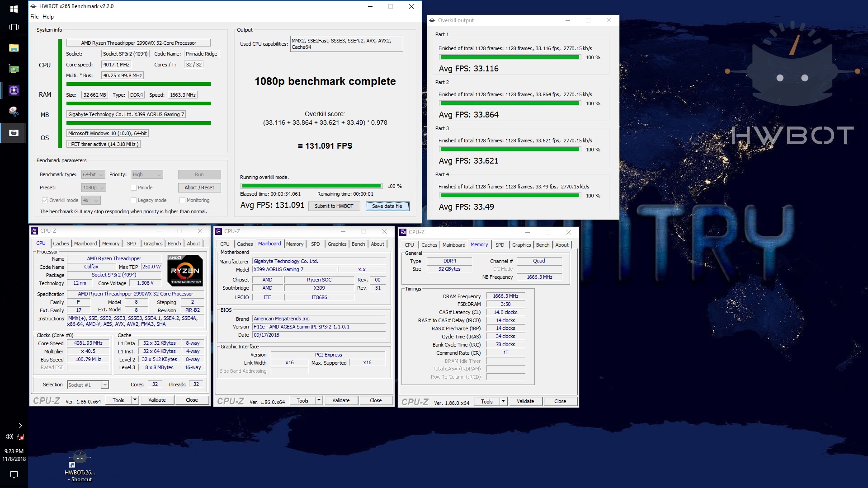Click the Run button

(199, 174)
